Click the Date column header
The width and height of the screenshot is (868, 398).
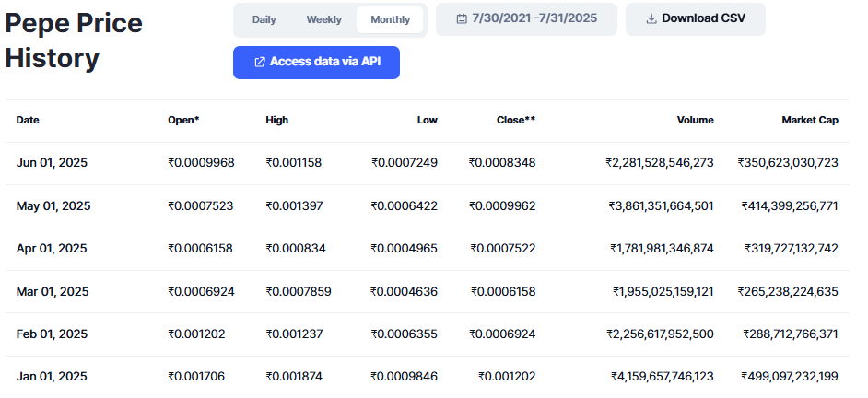click(x=28, y=120)
